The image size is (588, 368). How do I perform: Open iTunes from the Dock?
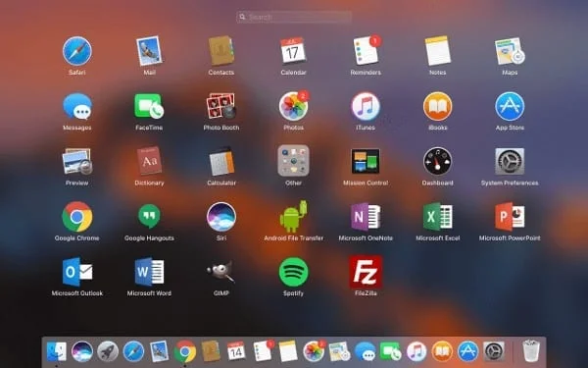416,352
